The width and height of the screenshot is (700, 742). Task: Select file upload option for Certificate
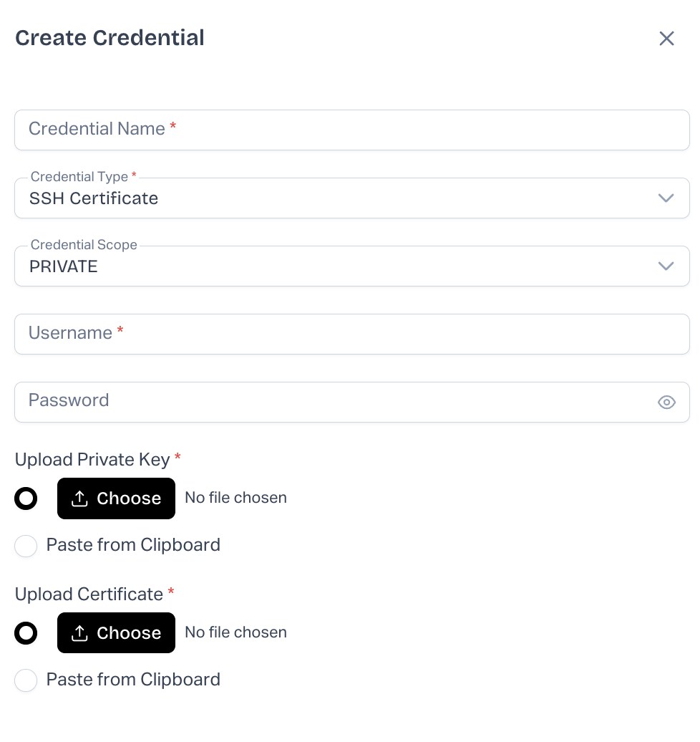pyautogui.click(x=26, y=633)
